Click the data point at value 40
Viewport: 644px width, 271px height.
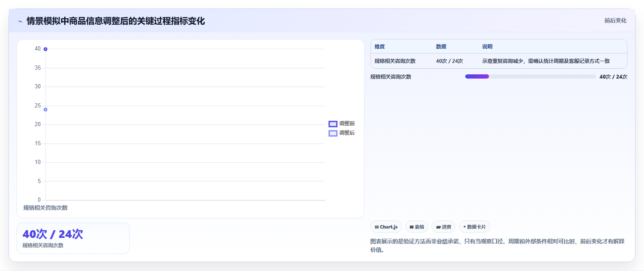click(x=45, y=49)
